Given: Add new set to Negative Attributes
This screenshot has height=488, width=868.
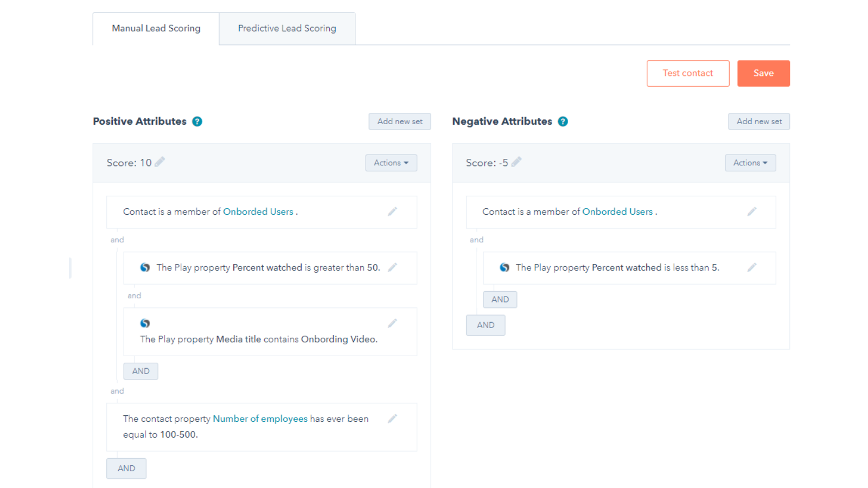Looking at the screenshot, I should pyautogui.click(x=758, y=121).
